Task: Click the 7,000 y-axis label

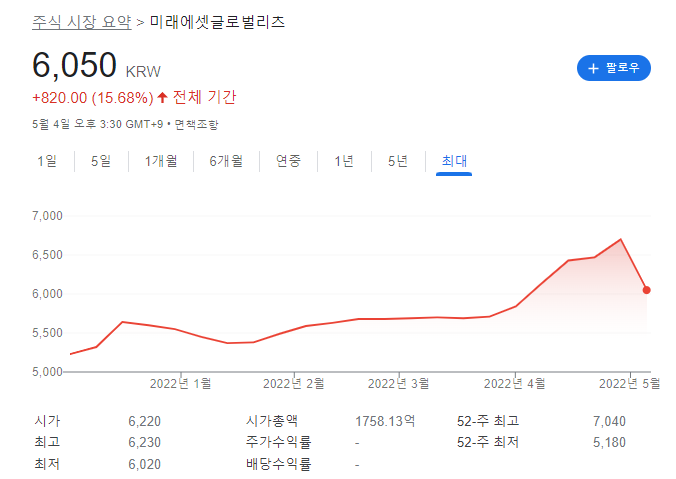Action: coord(47,216)
